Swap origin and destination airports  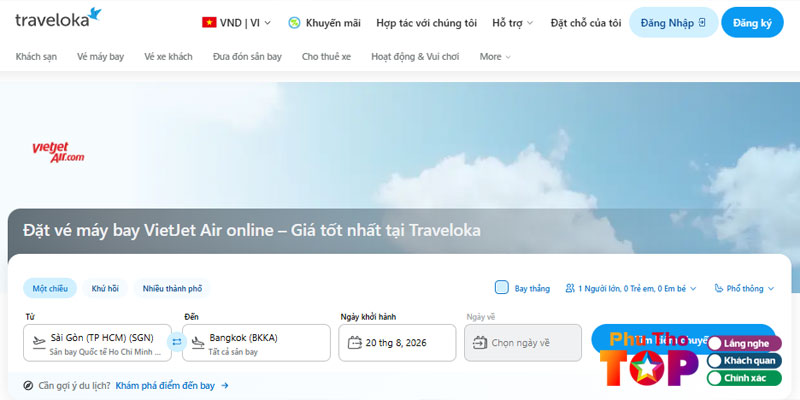(x=177, y=342)
